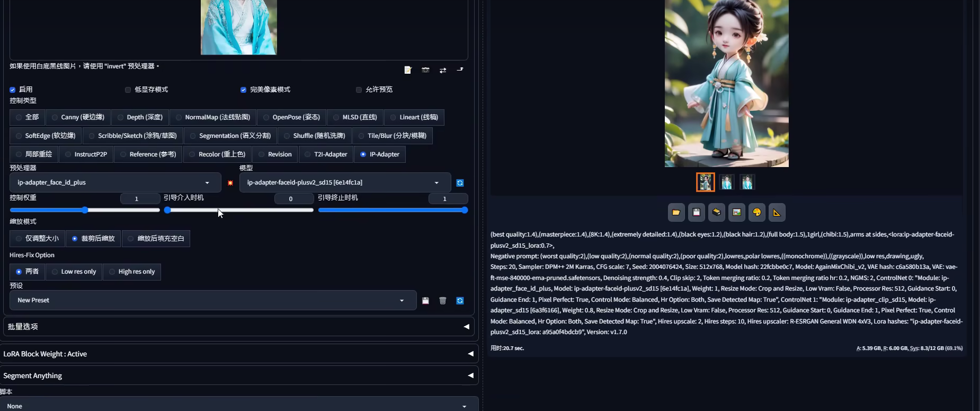Save generated image with floppy disk icon

(696, 212)
